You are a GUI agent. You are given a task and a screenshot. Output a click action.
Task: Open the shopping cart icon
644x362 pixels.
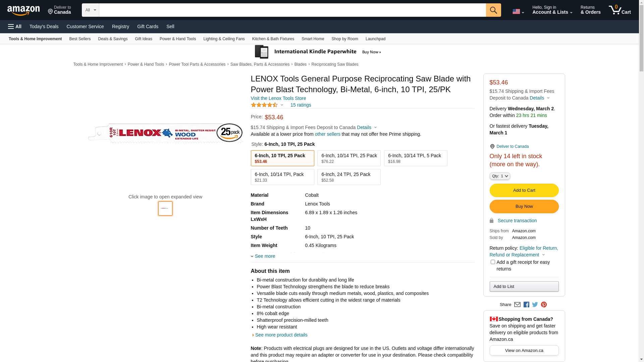tap(619, 10)
